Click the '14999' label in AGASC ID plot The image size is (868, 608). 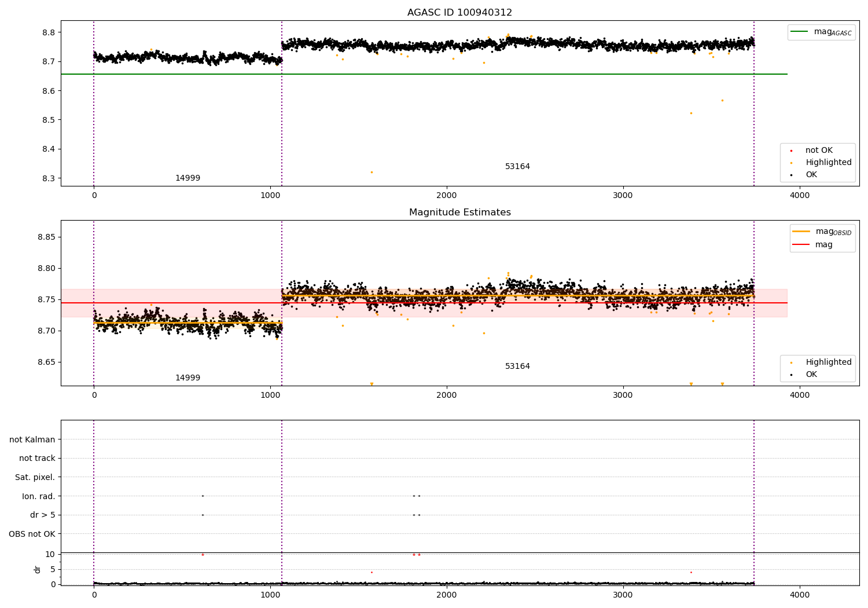tap(187, 178)
